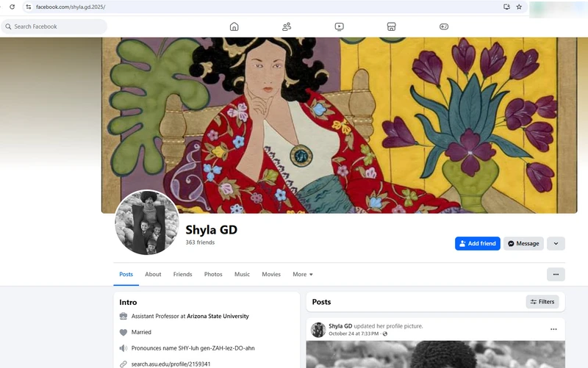Click the Add friend button
Screen dimensions: 588x368
477,244
